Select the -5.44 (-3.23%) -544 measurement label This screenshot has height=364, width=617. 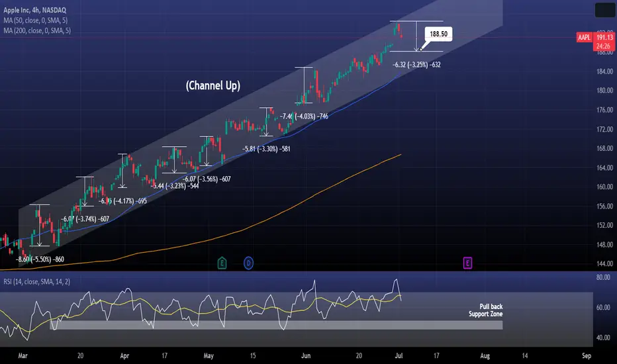tap(175, 186)
